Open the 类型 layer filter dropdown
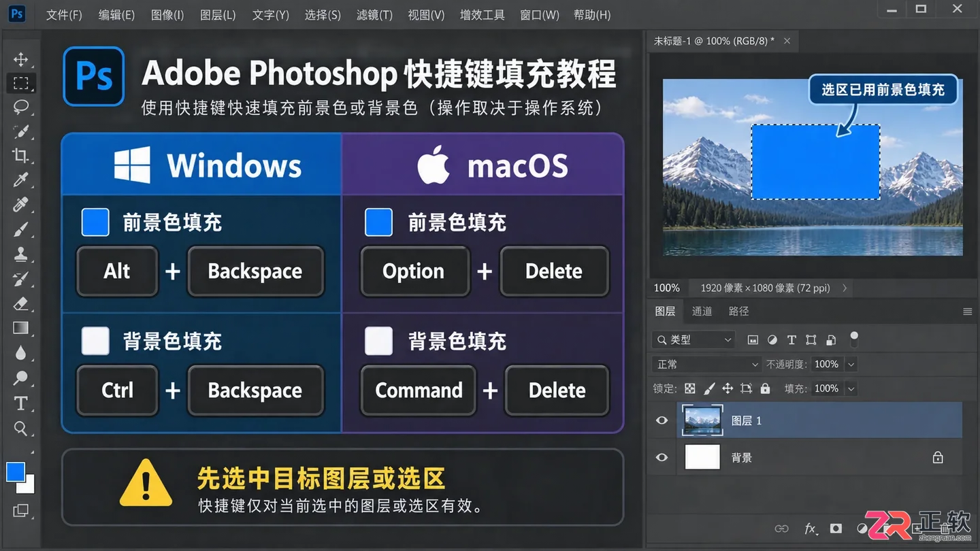This screenshot has height=551, width=980. point(693,339)
